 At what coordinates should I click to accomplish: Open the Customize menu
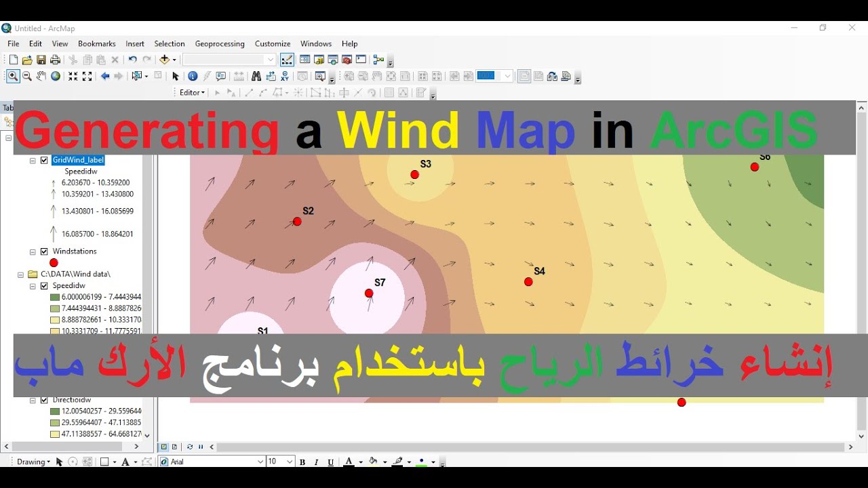273,43
